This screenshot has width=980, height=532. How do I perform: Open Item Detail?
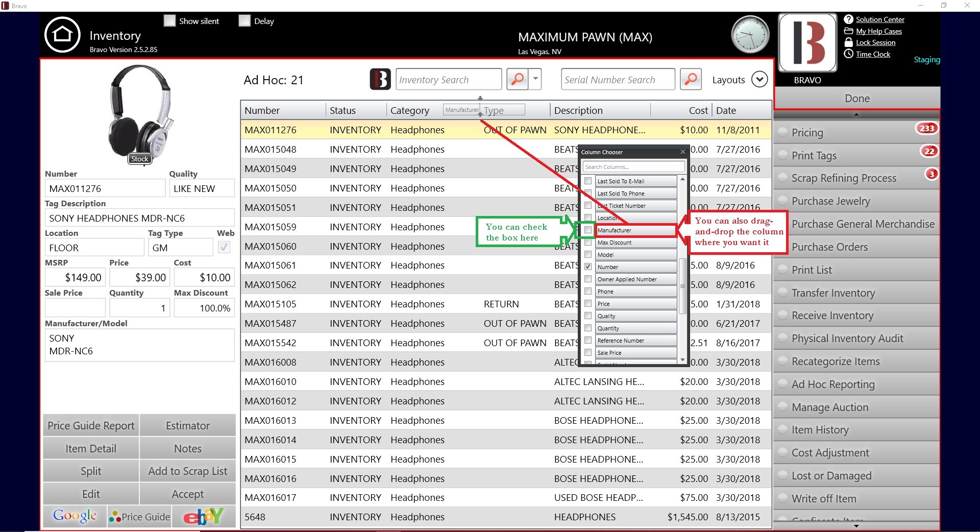pos(91,448)
